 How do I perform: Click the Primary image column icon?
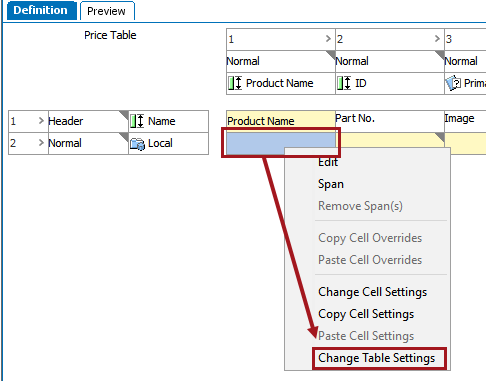[453, 83]
